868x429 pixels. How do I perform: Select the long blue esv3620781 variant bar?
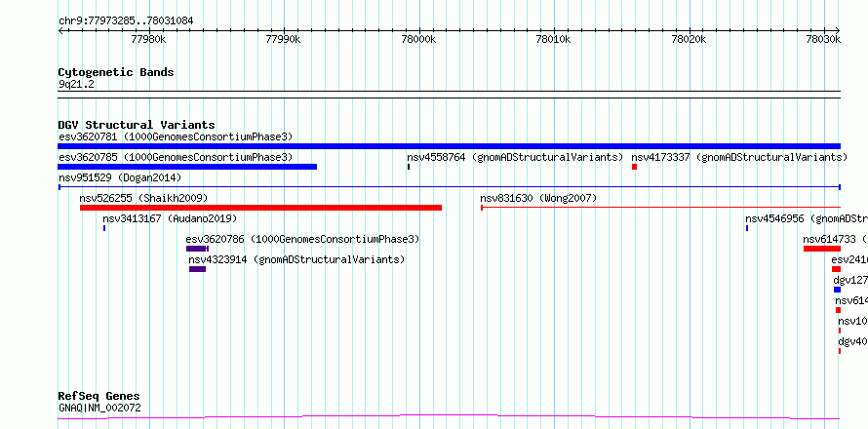tap(449, 146)
